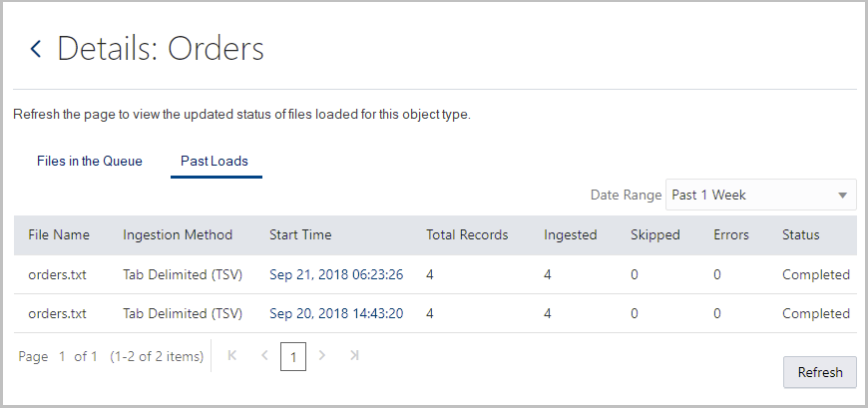Click the Errors column header
This screenshot has width=868, height=408.
coord(731,235)
